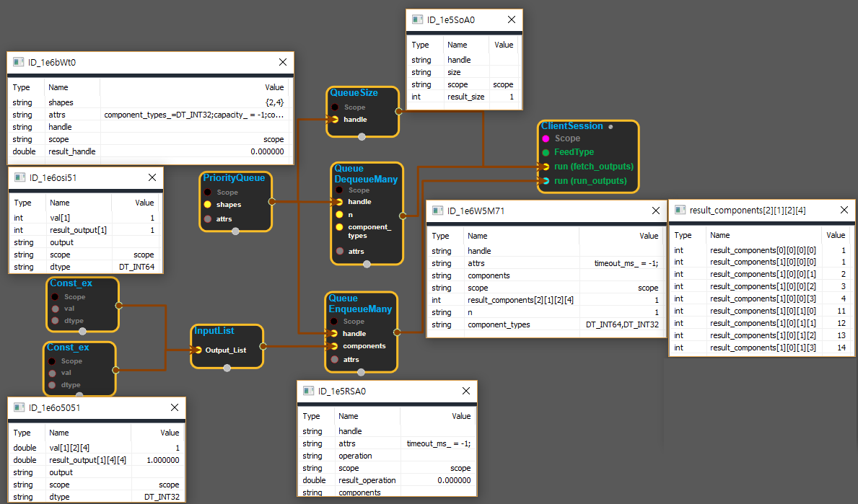Click the Output_List port on InputList
858x504 pixels.
tap(198, 350)
